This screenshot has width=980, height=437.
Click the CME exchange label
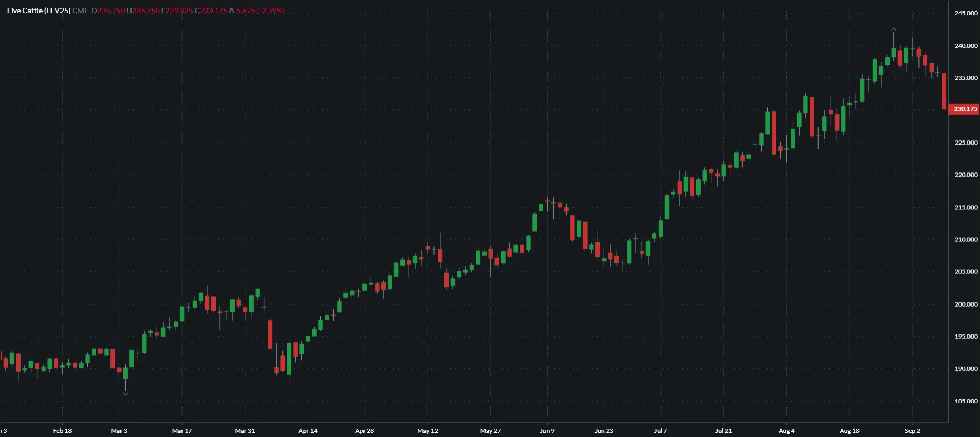[80, 11]
